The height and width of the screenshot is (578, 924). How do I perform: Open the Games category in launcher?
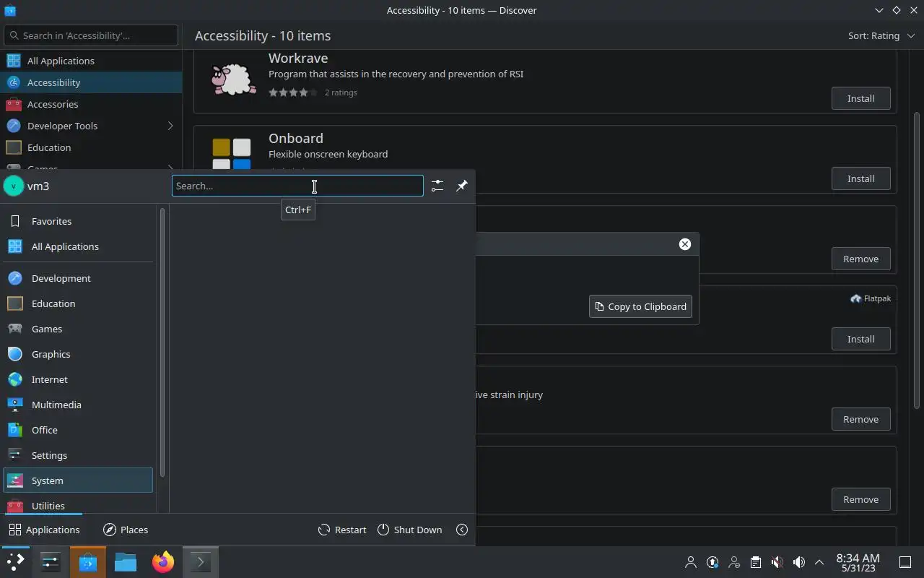(x=78, y=329)
